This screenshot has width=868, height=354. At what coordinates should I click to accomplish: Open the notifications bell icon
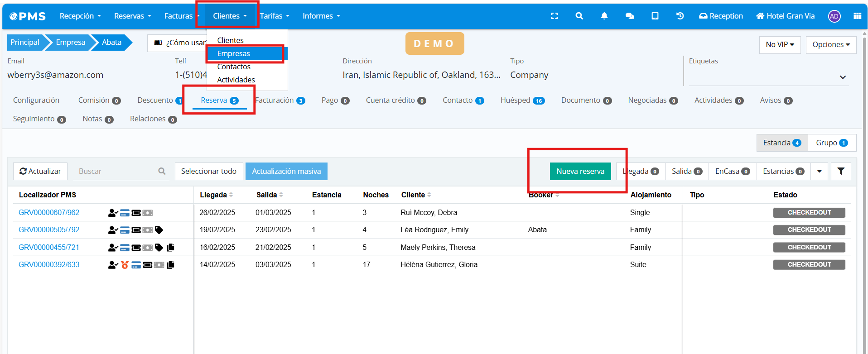(604, 16)
